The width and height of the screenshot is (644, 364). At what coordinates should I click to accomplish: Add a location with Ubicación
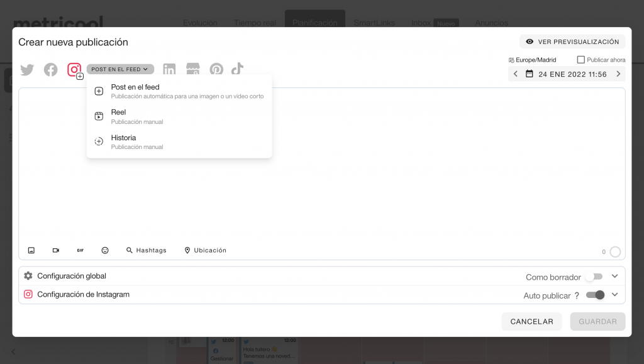[x=206, y=250]
